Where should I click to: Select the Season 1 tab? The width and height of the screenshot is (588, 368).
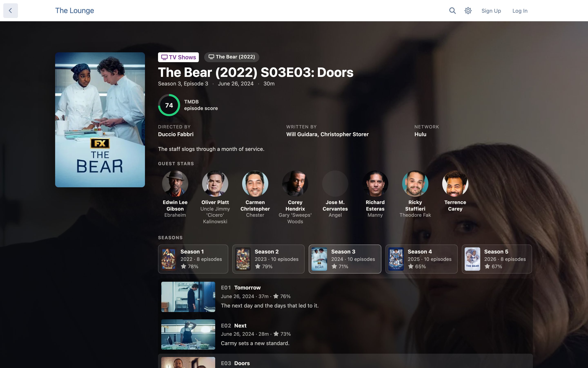193,259
